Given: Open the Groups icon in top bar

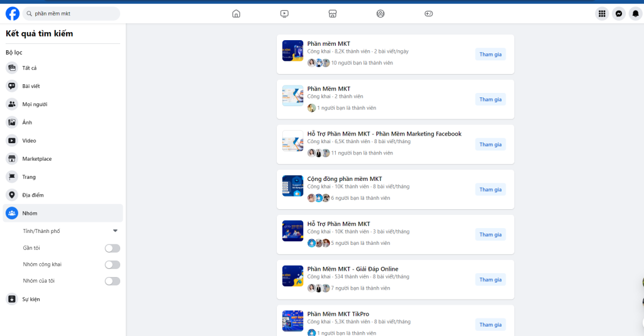Looking at the screenshot, I should click(380, 14).
